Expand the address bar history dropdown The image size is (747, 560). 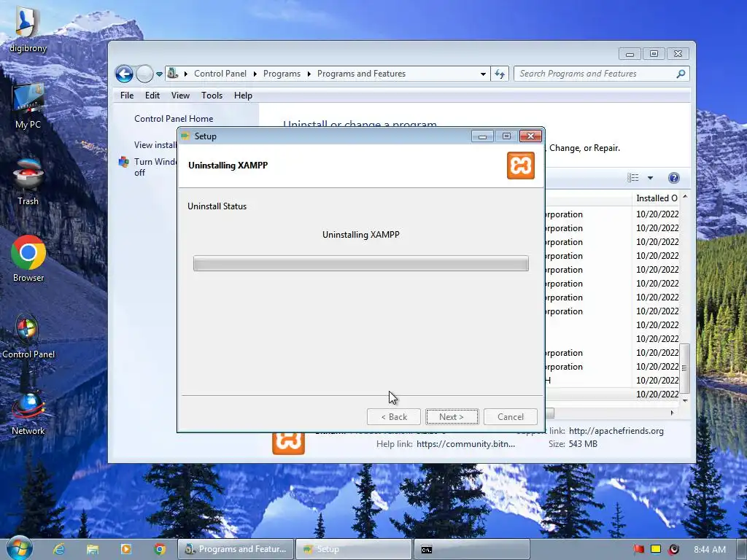(x=483, y=74)
